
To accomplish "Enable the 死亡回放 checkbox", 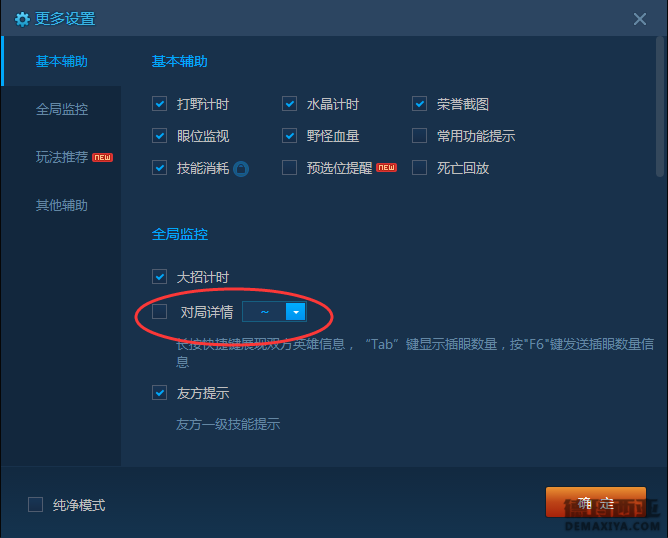I will click(x=419, y=167).
